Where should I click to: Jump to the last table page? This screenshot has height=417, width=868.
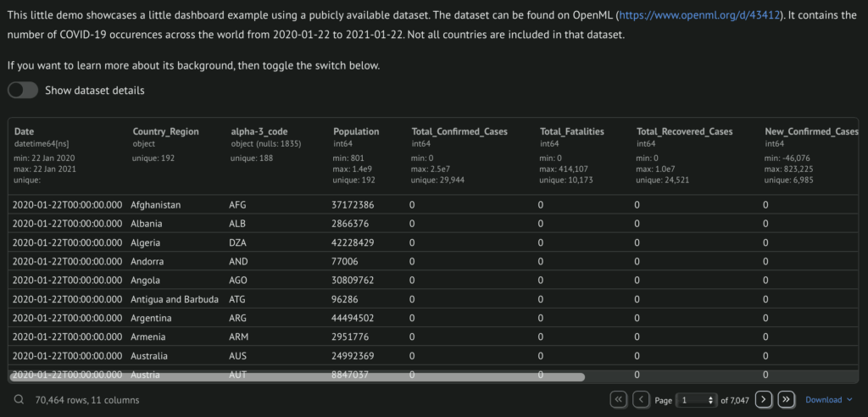786,399
